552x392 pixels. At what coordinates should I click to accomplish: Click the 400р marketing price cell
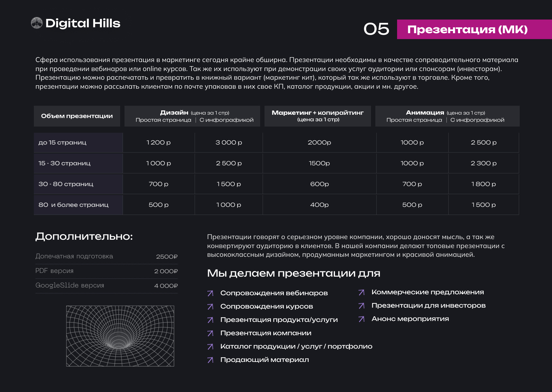coord(319,205)
